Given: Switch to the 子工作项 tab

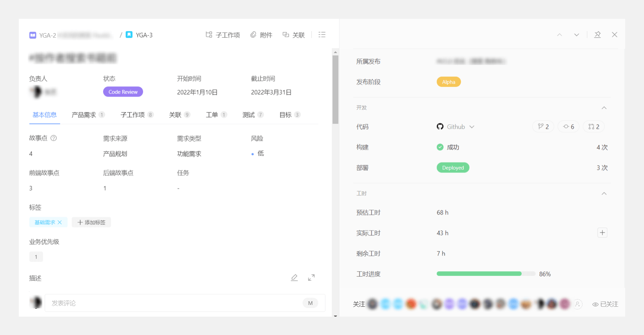Looking at the screenshot, I should click(133, 115).
